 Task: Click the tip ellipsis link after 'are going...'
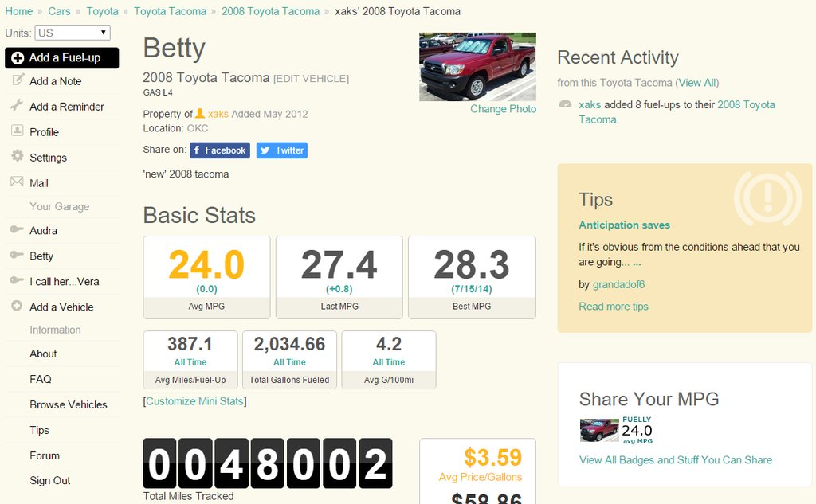click(x=637, y=264)
